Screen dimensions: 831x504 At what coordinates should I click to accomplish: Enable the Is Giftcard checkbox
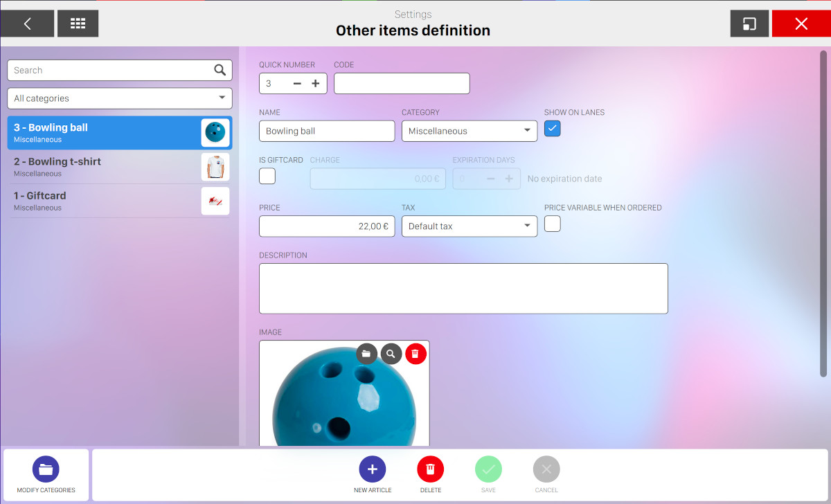point(267,176)
